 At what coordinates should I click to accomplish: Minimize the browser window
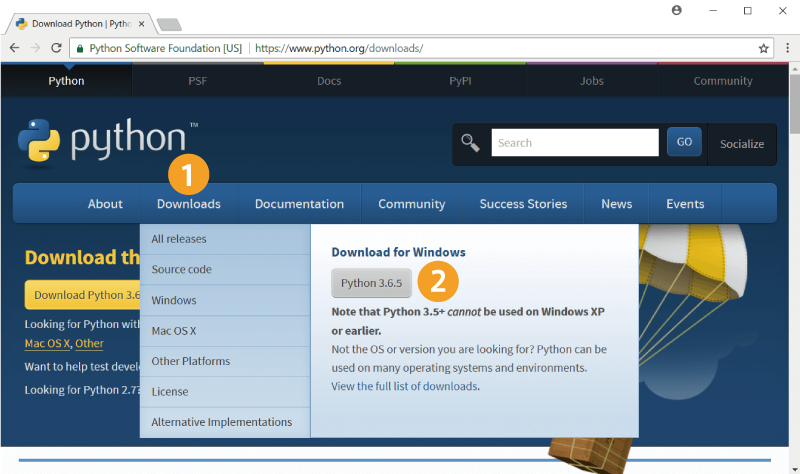coord(713,10)
